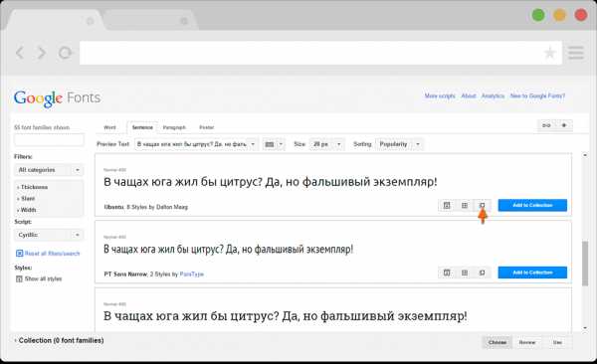Click the Ubuntu Cyrillic preview sentence
The image size is (597, 364).
271,182
